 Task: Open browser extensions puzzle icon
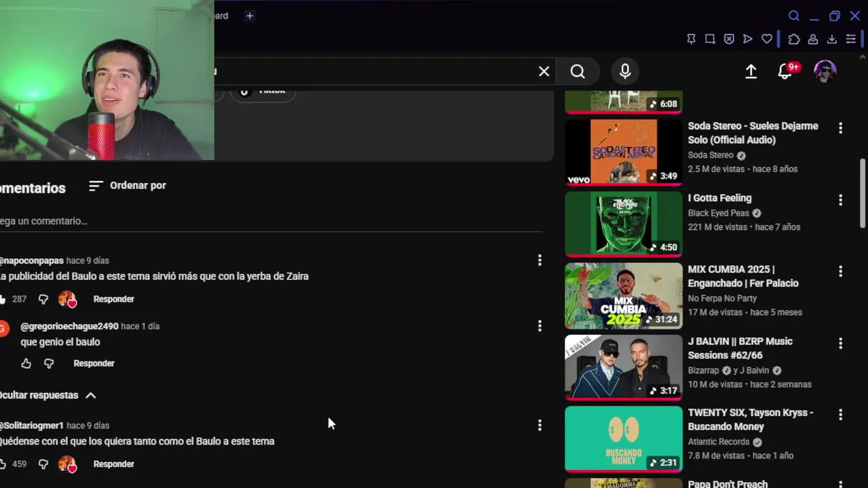[794, 39]
